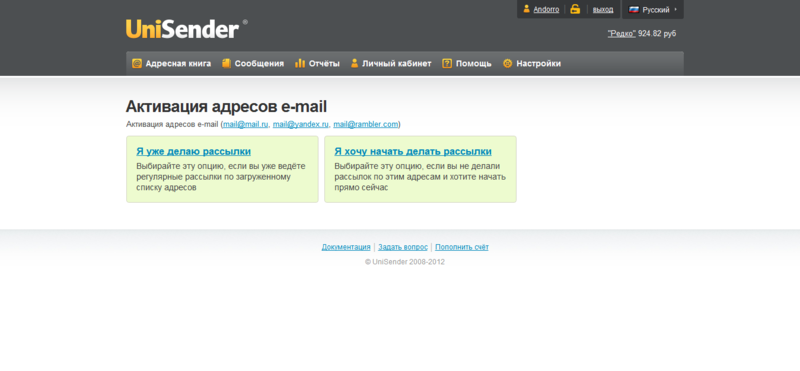
Task: Open the Andorro account link
Action: coord(546,9)
